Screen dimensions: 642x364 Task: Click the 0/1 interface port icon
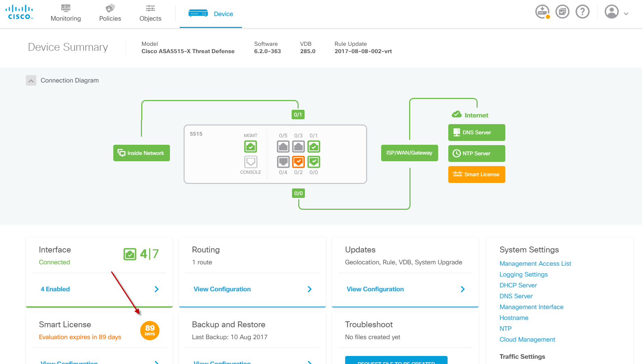(314, 147)
